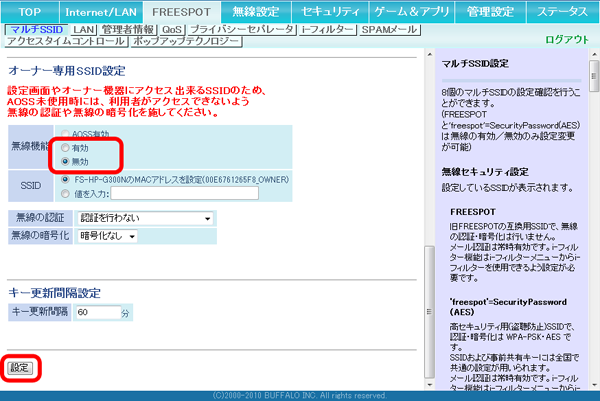Open the 管理設定 tab
Screen dimensions: 600x401
click(x=490, y=12)
